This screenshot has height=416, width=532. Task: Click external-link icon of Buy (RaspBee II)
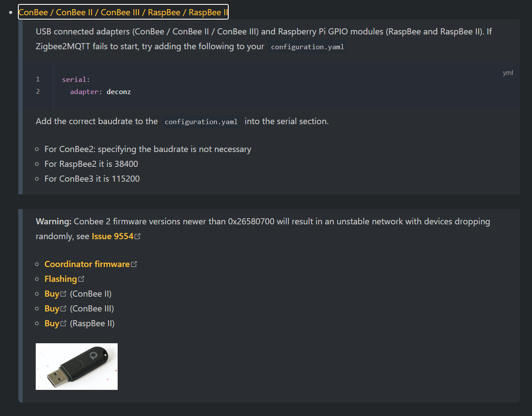tap(64, 324)
